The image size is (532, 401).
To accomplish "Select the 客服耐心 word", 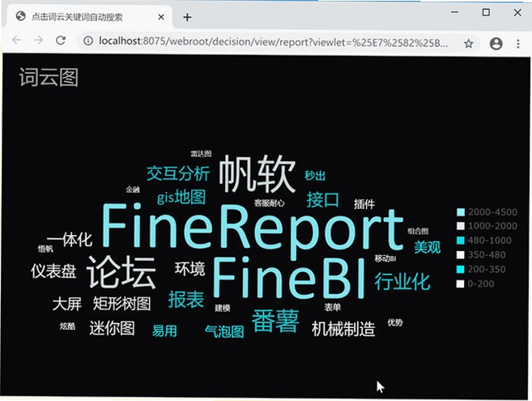I will tap(270, 203).
